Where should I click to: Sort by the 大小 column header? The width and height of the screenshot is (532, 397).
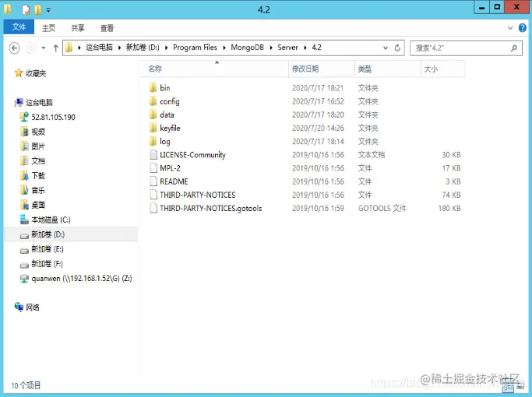443,69
